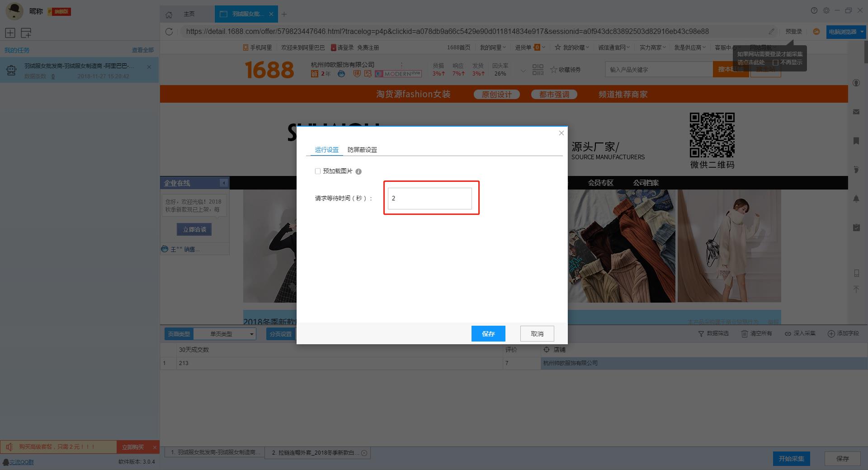Click the orange cloud icon near 预登录
This screenshot has height=470, width=868.
[816, 31]
